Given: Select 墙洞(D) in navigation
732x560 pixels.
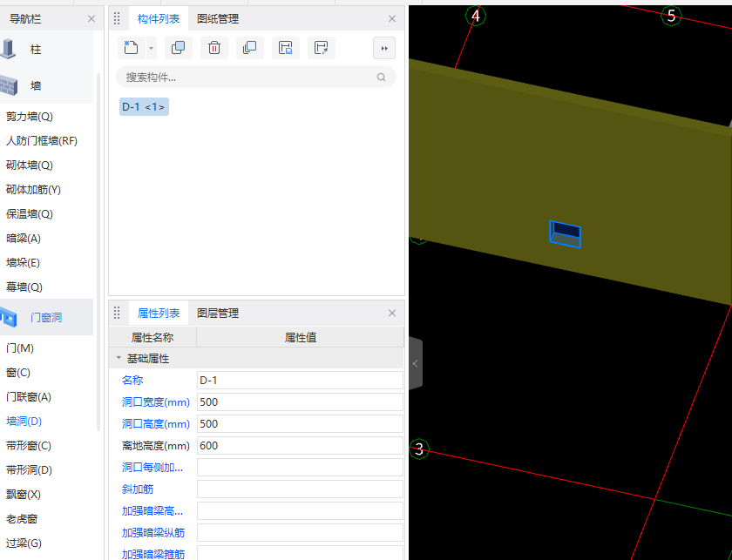Looking at the screenshot, I should tap(24, 422).
